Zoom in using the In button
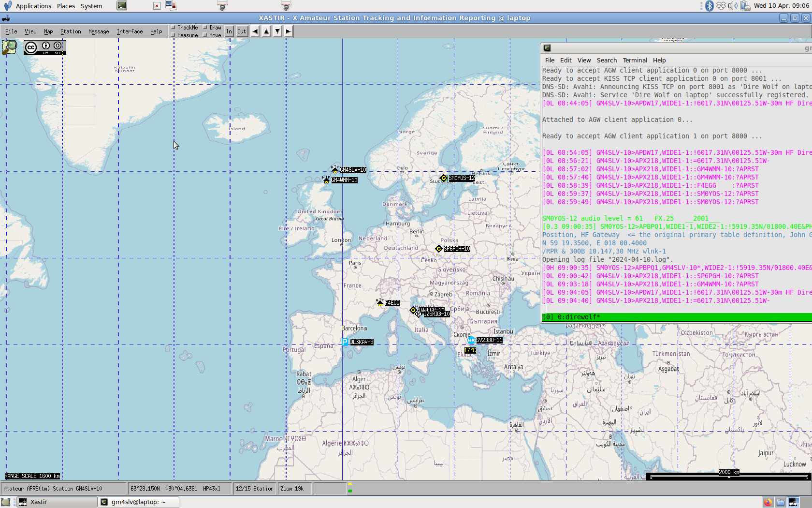This screenshot has height=508, width=812. pos(229,31)
